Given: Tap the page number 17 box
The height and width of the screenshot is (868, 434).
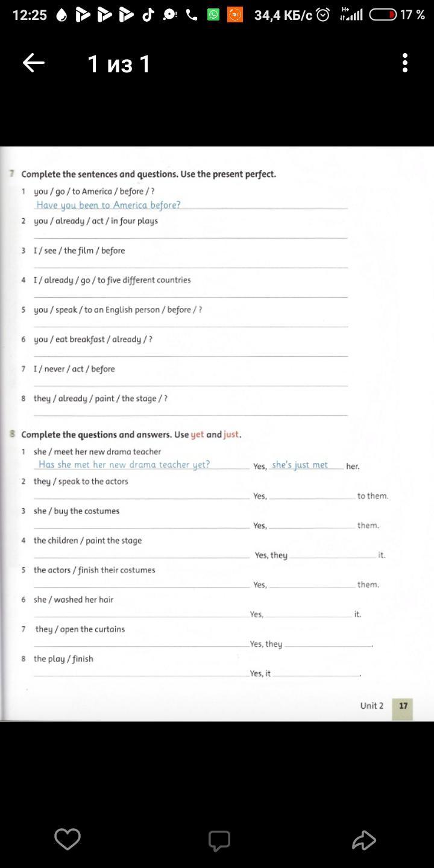Looking at the screenshot, I should [403, 706].
